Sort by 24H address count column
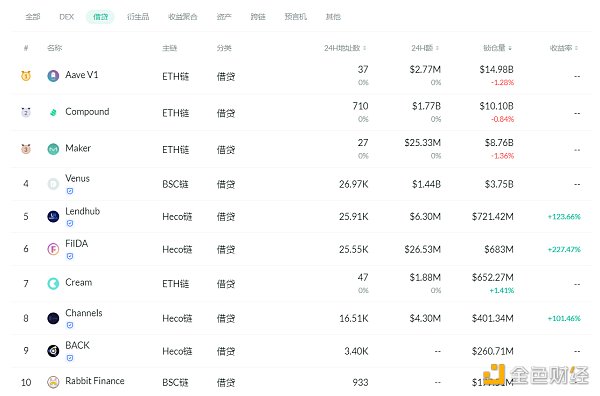The height and width of the screenshot is (396, 600). 345,48
